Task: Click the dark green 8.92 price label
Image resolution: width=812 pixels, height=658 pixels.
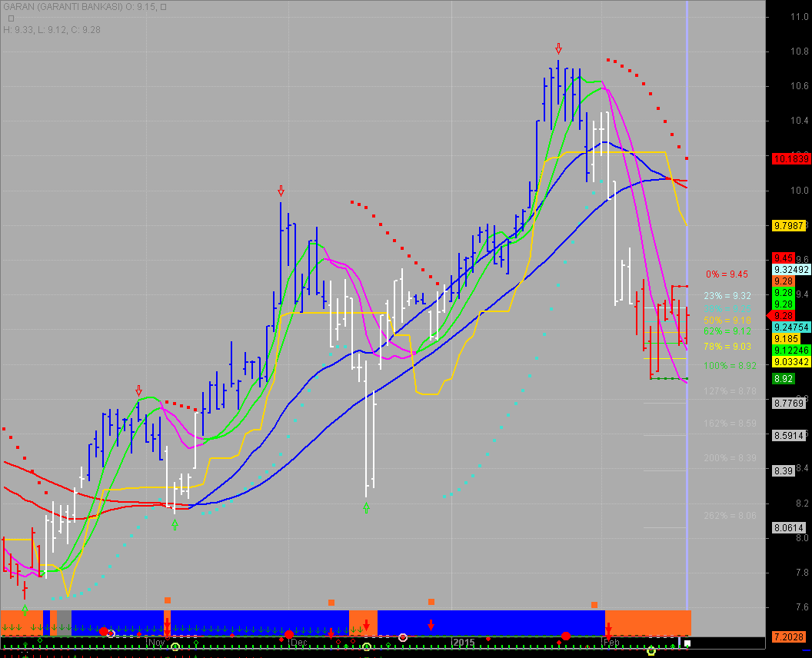Action: [784, 379]
